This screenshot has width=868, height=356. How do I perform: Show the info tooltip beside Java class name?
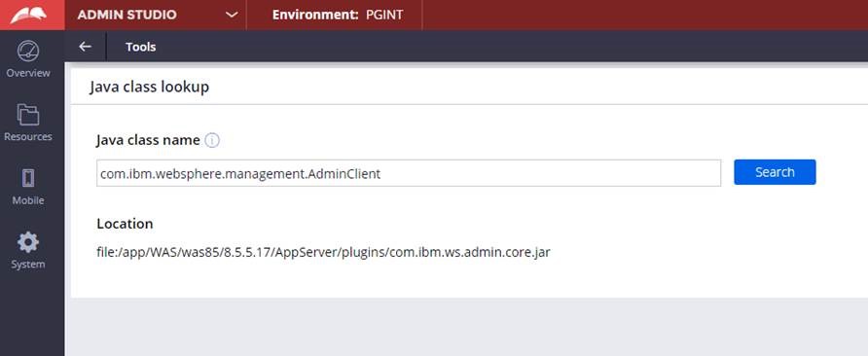[x=212, y=141]
